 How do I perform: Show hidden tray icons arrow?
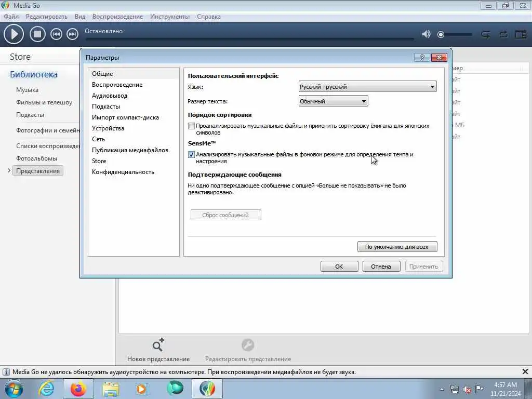(x=442, y=389)
